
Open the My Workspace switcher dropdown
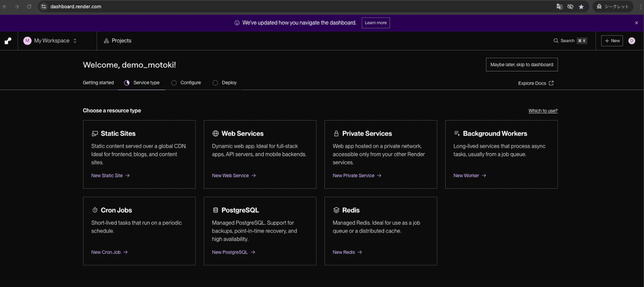[x=50, y=41]
